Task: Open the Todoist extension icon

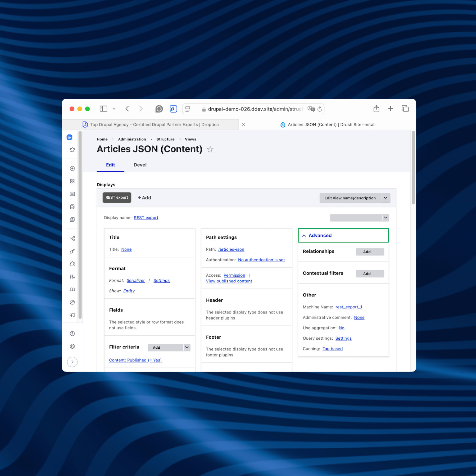Action: pos(173,109)
